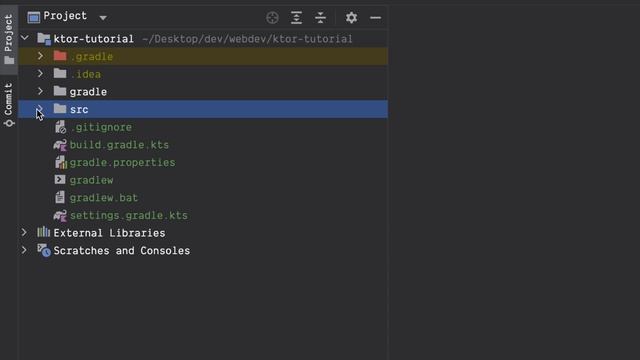Screen dimensions: 640x360
Task: Expand Scratches and Consoles node
Action: pyautogui.click(x=24, y=250)
